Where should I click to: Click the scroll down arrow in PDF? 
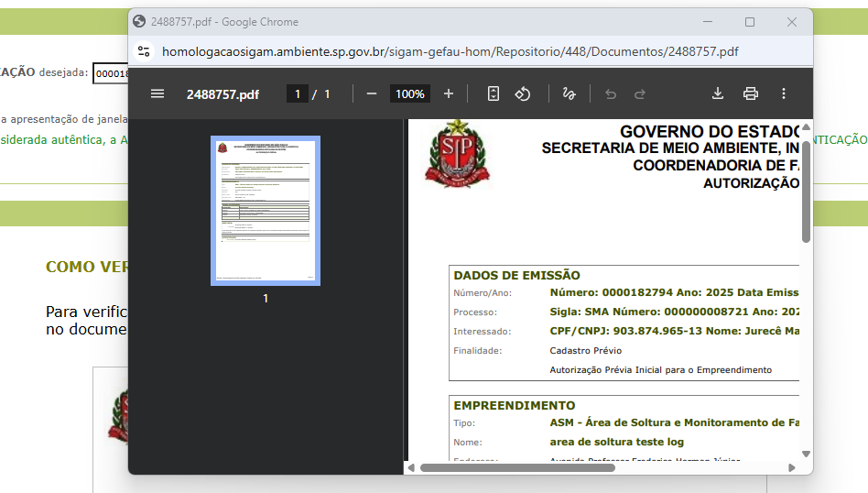click(806, 454)
